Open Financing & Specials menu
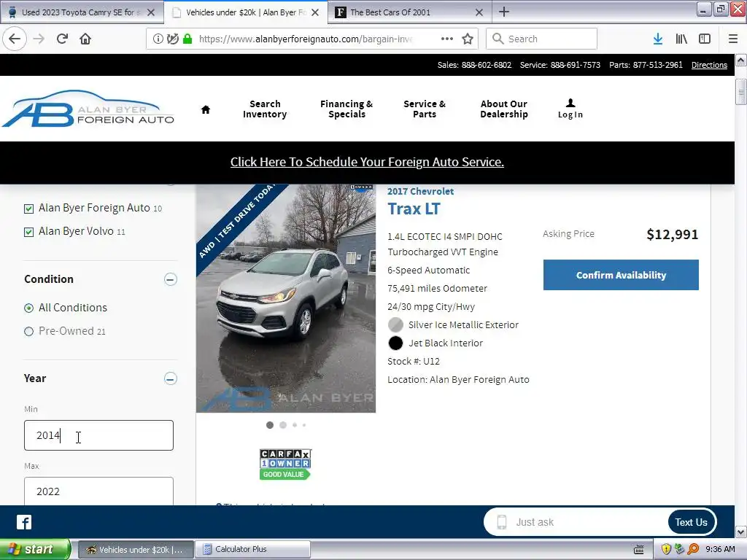 (x=347, y=109)
